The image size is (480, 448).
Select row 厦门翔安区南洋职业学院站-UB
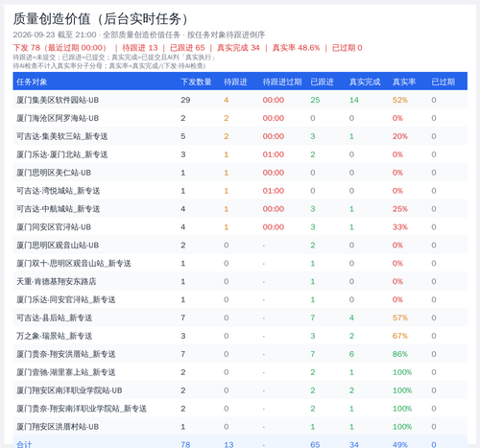[240, 390]
